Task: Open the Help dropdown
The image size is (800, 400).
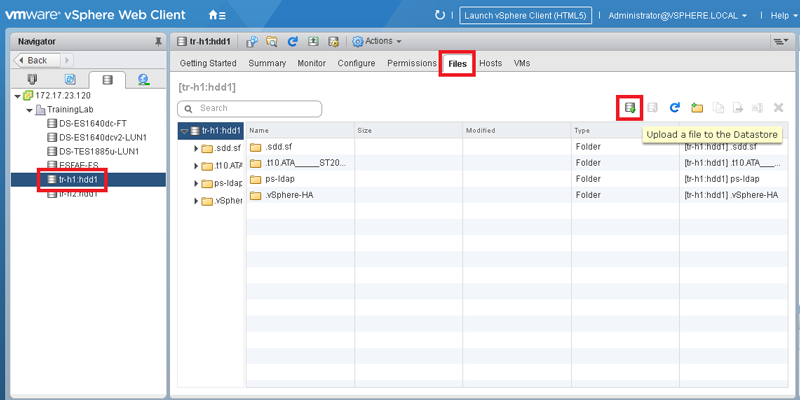Action: [784, 16]
